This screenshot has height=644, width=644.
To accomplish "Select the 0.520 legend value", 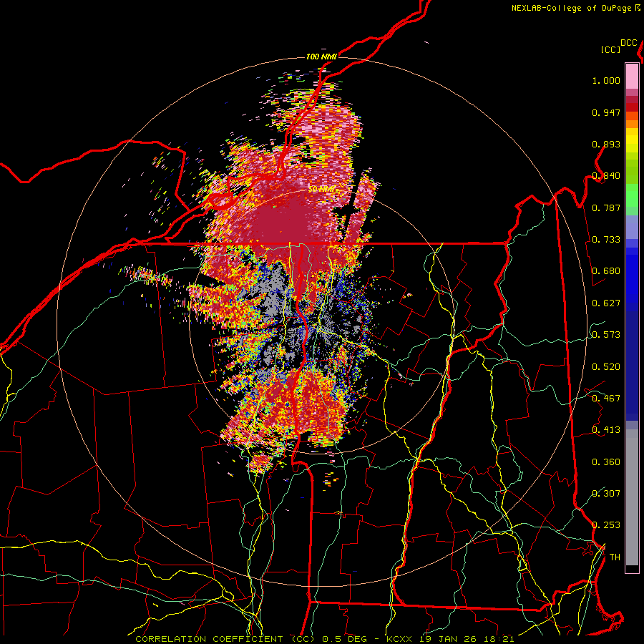I will pyautogui.click(x=606, y=367).
